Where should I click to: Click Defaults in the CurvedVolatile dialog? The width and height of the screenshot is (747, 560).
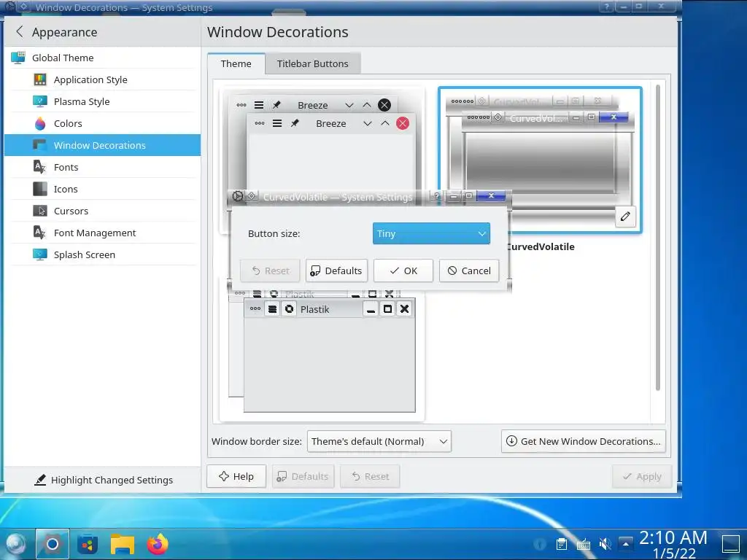pos(336,271)
